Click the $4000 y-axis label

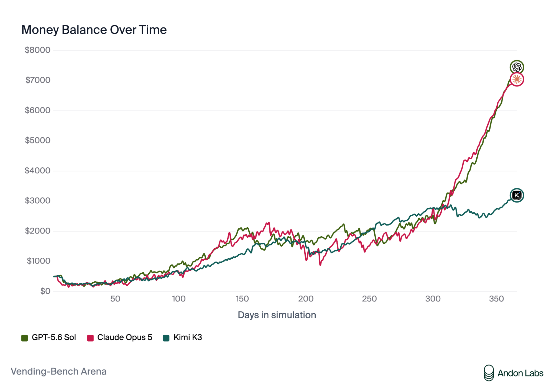click(37, 171)
